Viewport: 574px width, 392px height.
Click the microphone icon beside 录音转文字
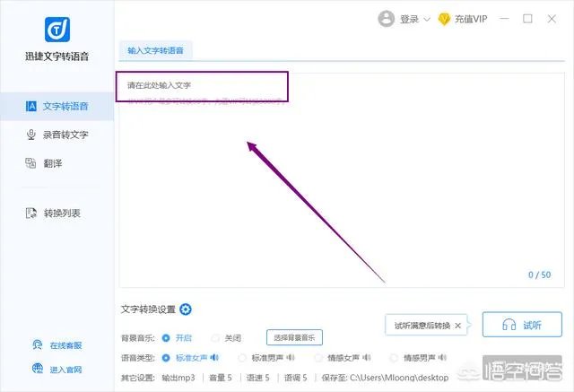[31, 135]
